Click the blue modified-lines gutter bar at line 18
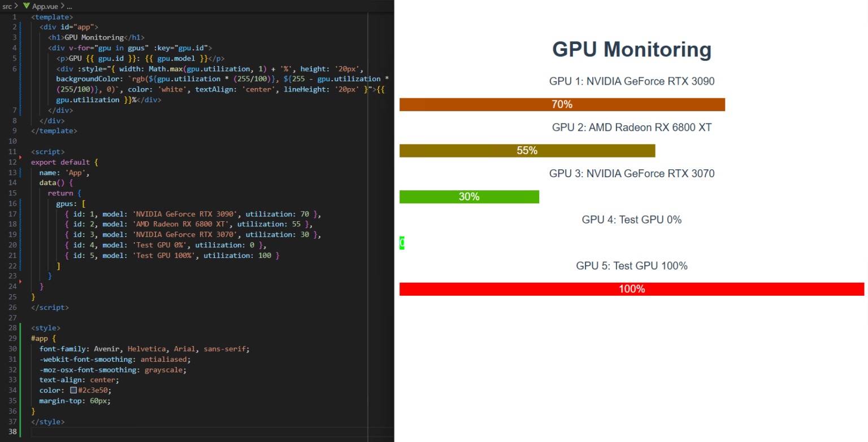The image size is (868, 442). click(20, 224)
